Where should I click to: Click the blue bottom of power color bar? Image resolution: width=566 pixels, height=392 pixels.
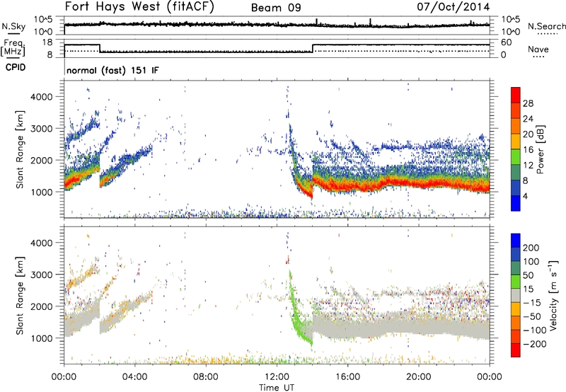(x=516, y=204)
